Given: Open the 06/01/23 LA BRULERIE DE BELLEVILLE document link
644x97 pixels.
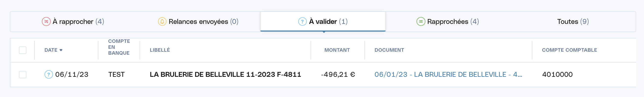Looking at the screenshot, I should [448, 75].
